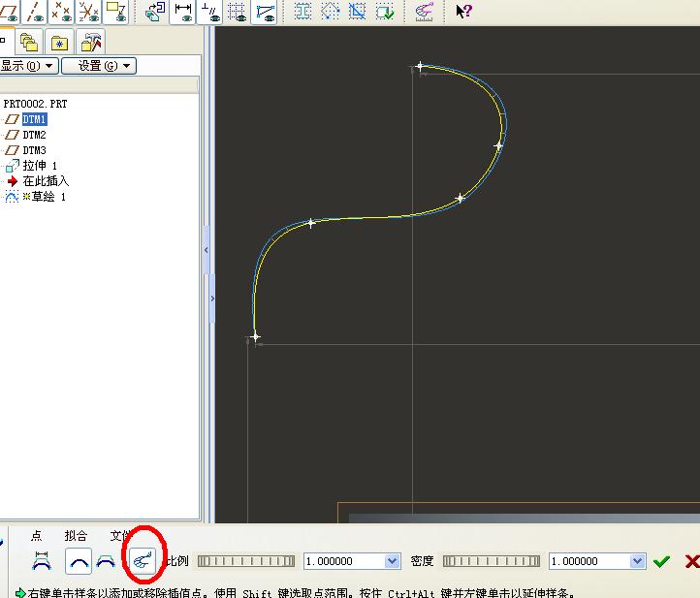700x598 pixels.
Task: Click the spline end point at bottom left
Action: point(255,336)
